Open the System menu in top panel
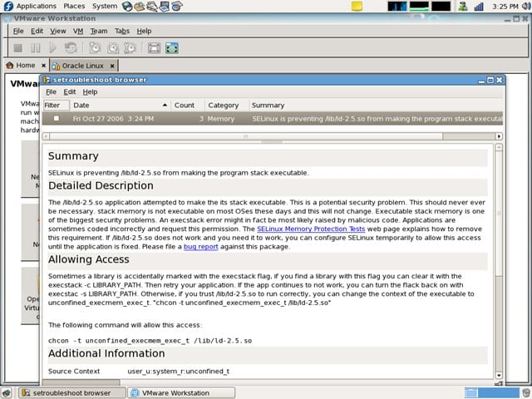 [x=105, y=6]
